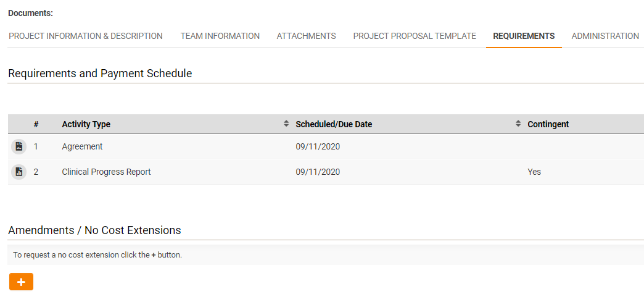
Task: Select the Clinical Progress Report activity name
Action: (106, 172)
